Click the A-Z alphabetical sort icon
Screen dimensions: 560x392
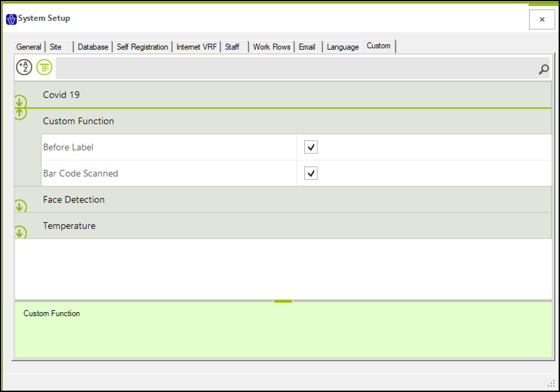(24, 67)
